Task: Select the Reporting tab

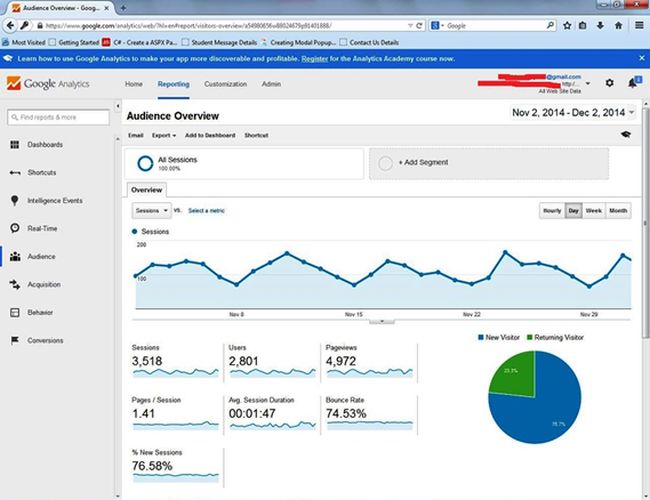Action: (x=173, y=84)
